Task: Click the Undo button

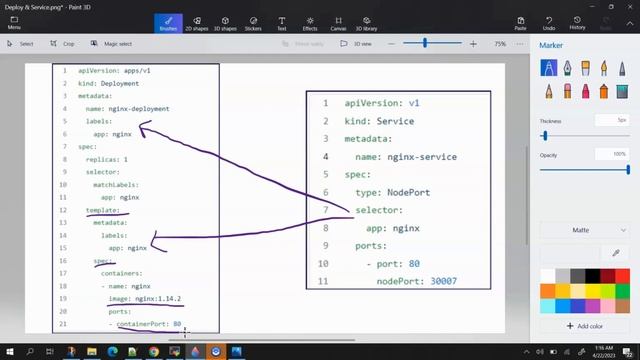Action: pos(549,23)
